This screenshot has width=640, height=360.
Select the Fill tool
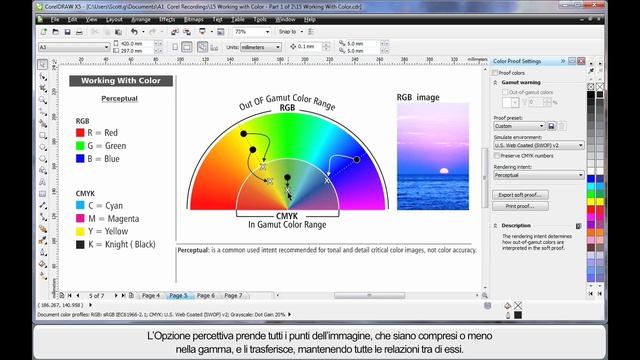(42, 264)
